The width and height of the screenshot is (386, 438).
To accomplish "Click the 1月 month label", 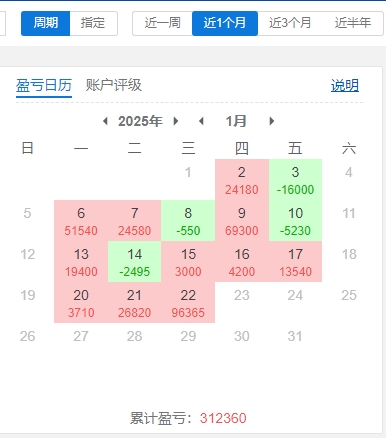I will (236, 121).
